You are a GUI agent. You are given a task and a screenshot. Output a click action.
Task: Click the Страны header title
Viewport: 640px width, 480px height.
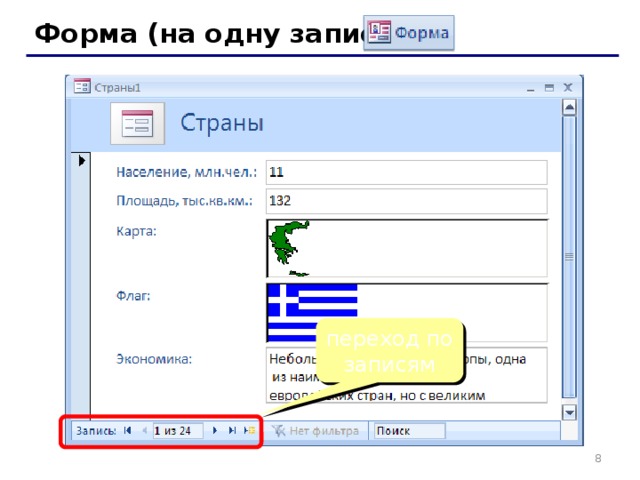(x=222, y=123)
